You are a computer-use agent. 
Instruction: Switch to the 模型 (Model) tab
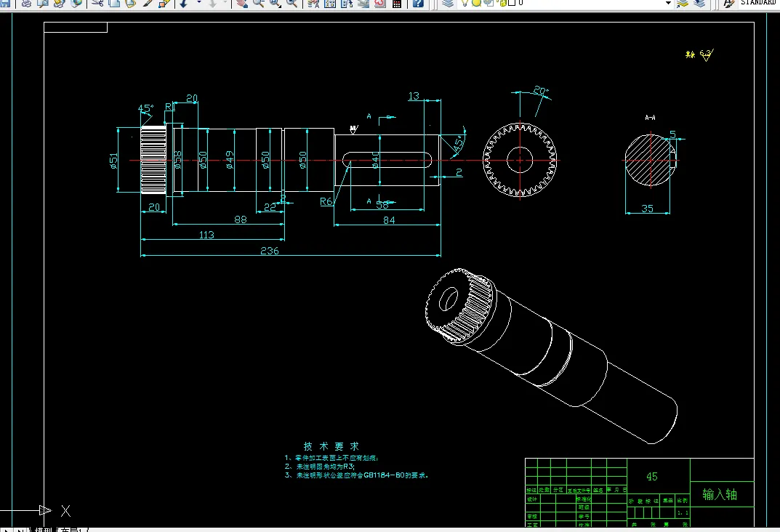click(x=44, y=530)
